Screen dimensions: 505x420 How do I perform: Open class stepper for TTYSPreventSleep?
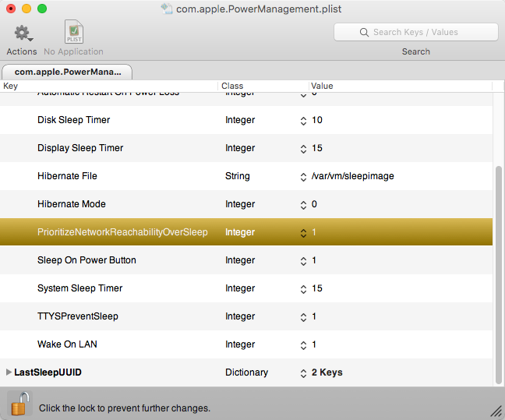click(303, 317)
